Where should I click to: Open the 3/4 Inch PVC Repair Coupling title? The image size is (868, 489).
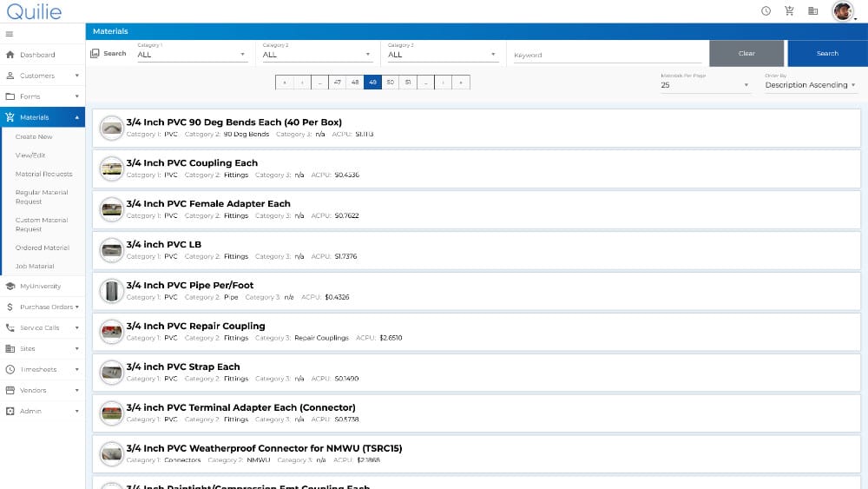coord(195,326)
